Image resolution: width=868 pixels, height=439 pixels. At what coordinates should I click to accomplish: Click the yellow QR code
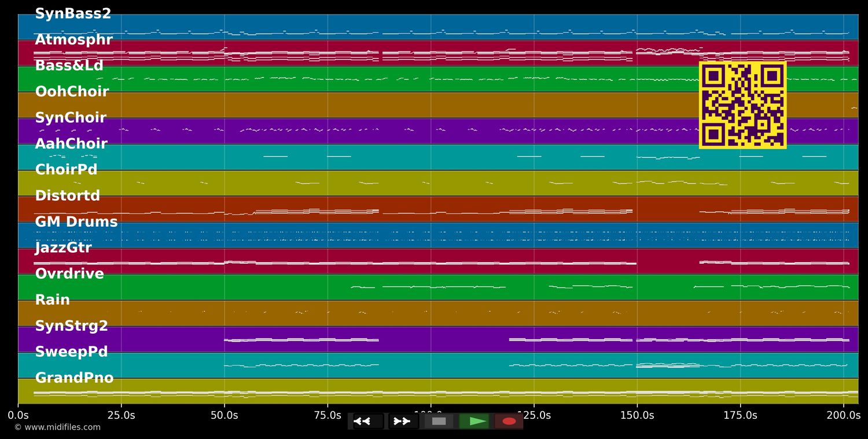(742, 105)
